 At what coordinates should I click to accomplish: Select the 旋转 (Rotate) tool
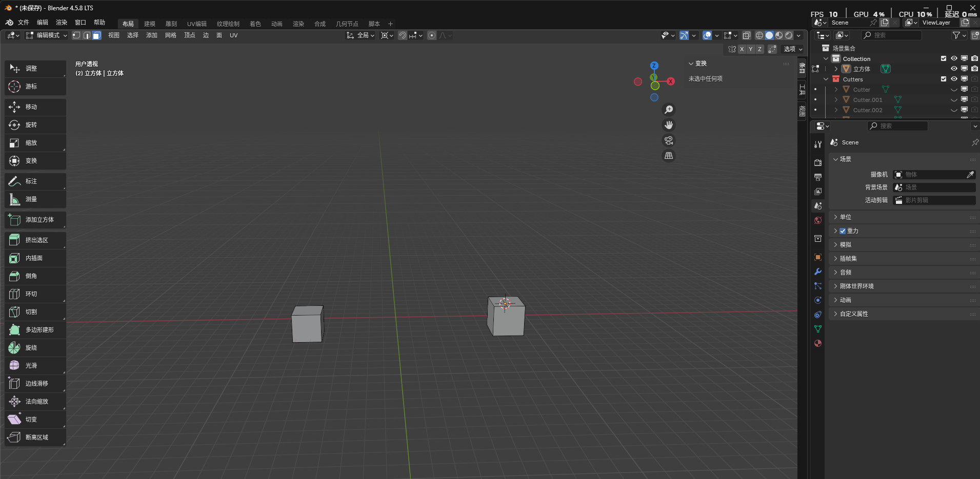35,125
